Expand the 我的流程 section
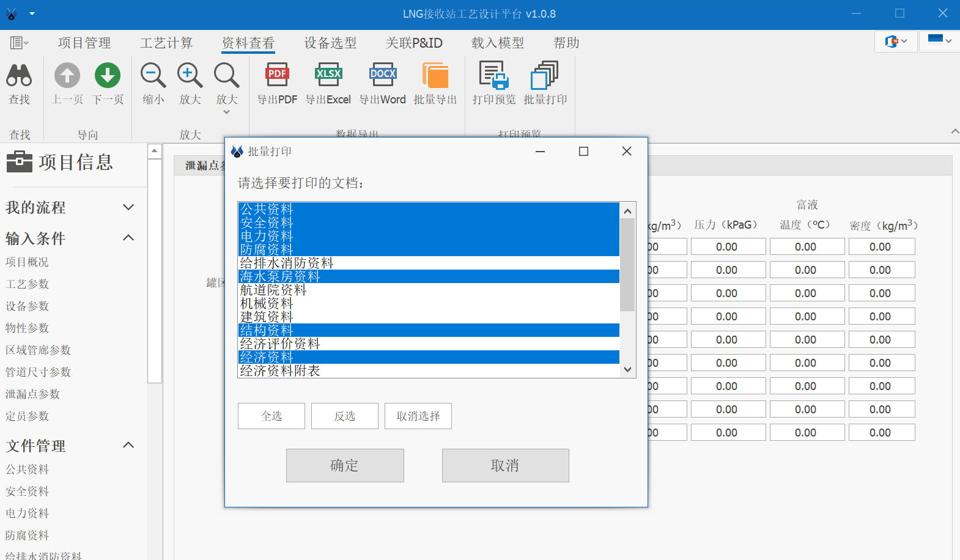This screenshot has width=960, height=560. click(128, 207)
